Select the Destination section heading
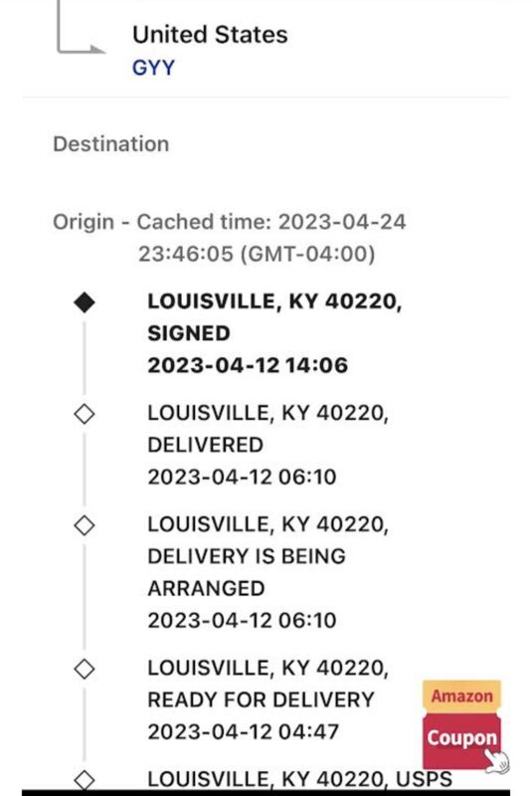532x796 pixels. 111,144
